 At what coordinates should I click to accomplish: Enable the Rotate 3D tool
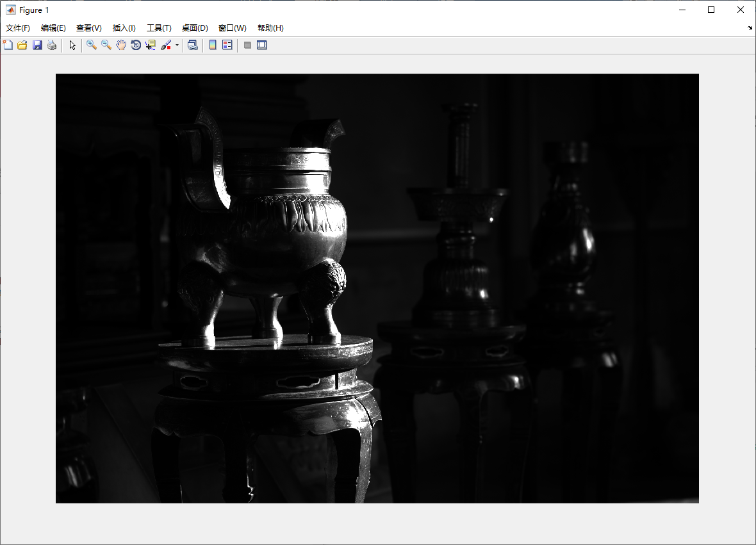[136, 45]
